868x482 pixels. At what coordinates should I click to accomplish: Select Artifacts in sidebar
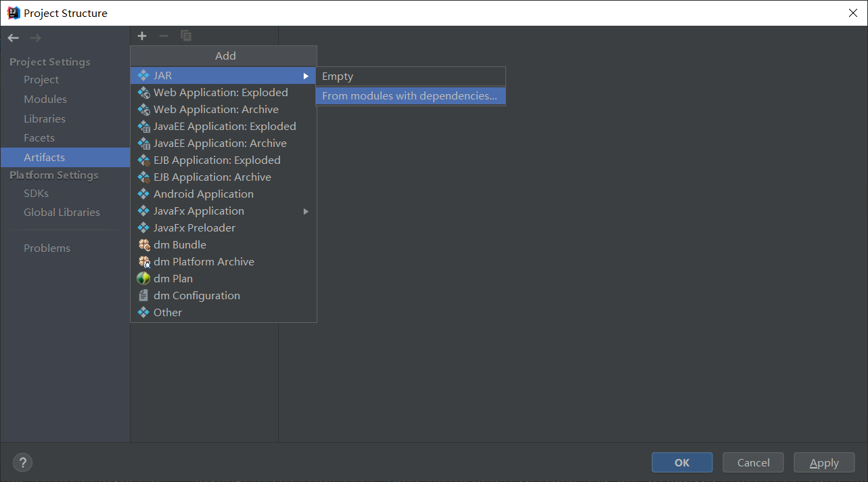click(x=65, y=158)
